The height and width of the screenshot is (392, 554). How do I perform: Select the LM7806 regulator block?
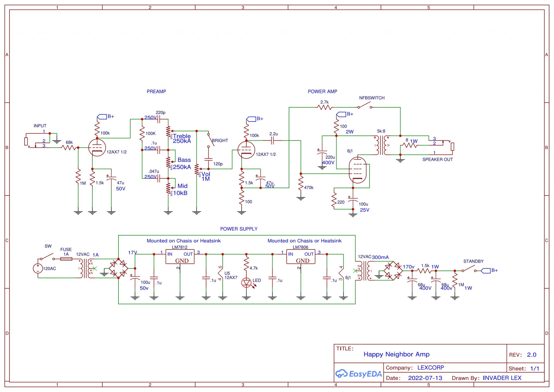click(x=301, y=257)
